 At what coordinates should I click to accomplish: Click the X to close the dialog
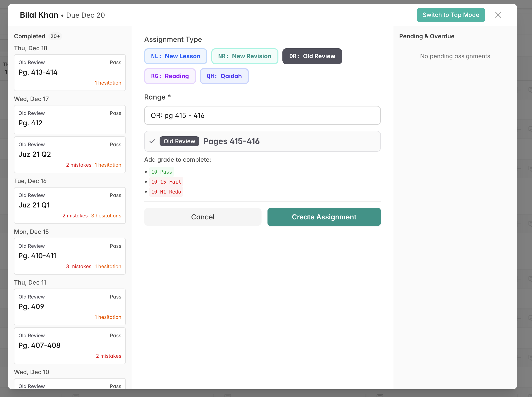point(498,15)
